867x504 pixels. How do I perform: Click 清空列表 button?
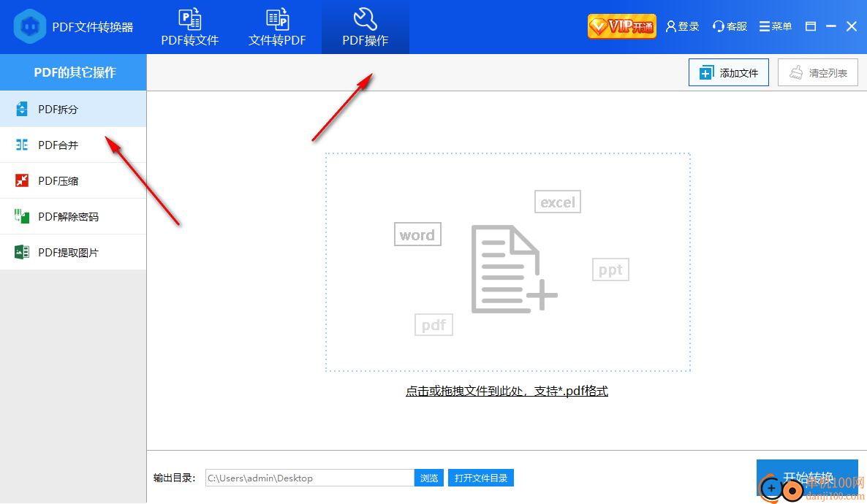818,72
